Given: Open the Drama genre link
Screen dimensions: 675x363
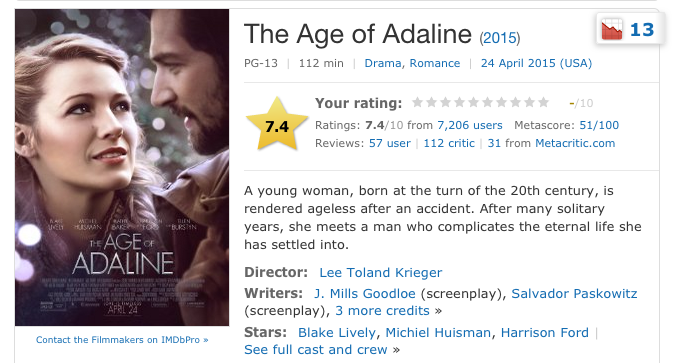Looking at the screenshot, I should coord(383,63).
